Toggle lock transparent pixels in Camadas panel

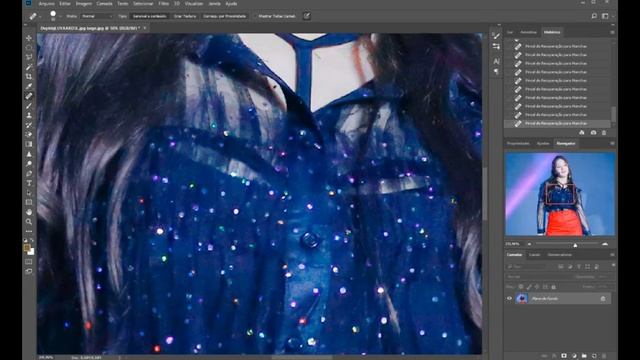[x=521, y=287]
